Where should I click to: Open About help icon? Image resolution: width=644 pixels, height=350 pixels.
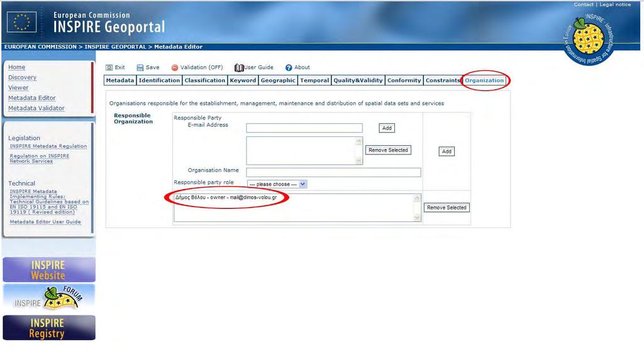(x=289, y=68)
